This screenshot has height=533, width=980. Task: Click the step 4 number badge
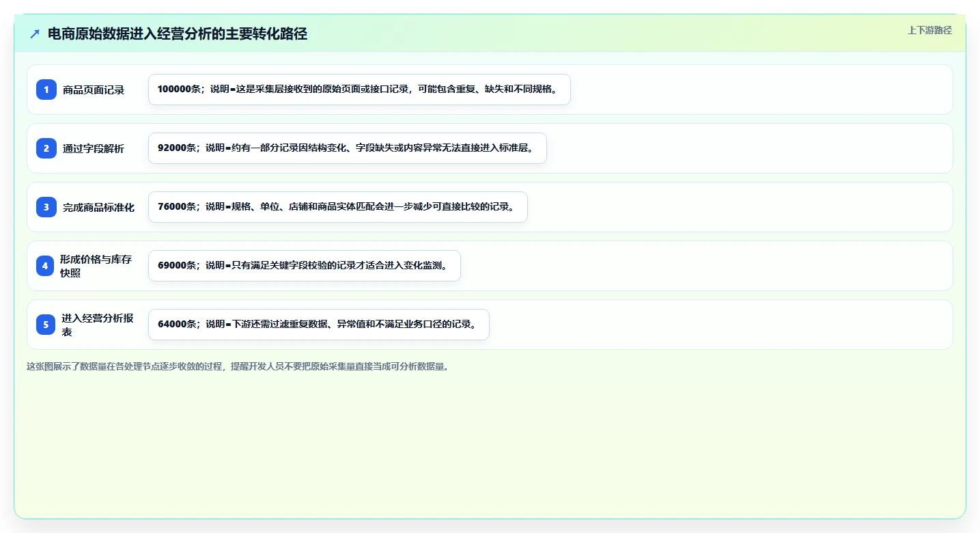(45, 266)
